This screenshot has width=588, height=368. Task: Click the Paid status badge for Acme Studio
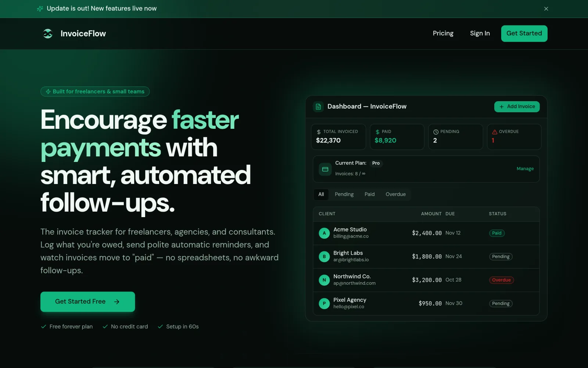pos(496,233)
